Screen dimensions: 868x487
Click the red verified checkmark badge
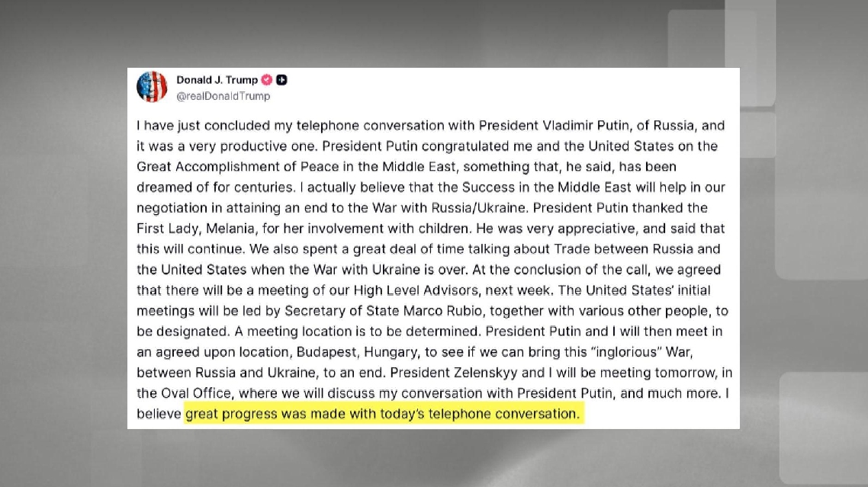pos(267,80)
